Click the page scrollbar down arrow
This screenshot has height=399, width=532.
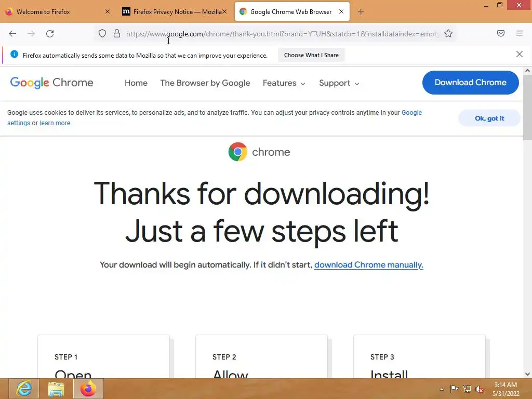pyautogui.click(x=527, y=374)
